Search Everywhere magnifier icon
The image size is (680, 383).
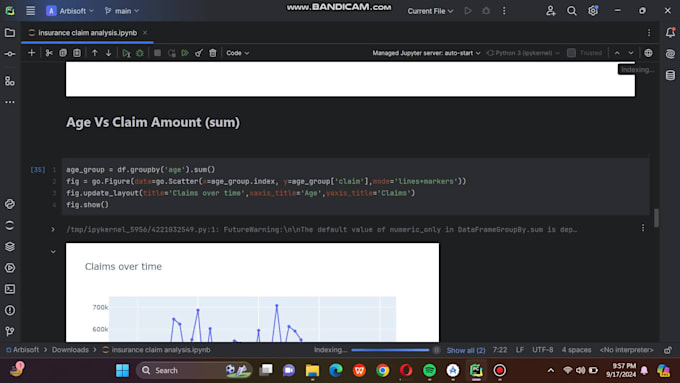[572, 11]
